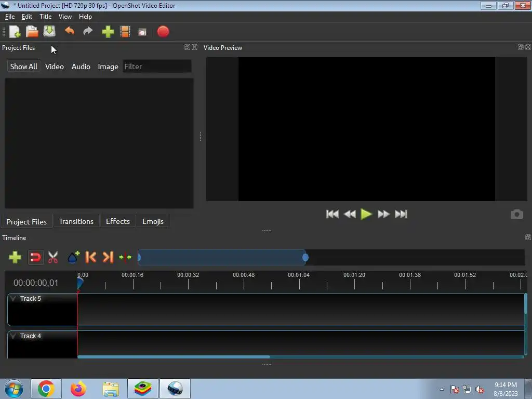The image size is (532, 399).
Task: Jump to the end of the preview
Action: pos(401,214)
